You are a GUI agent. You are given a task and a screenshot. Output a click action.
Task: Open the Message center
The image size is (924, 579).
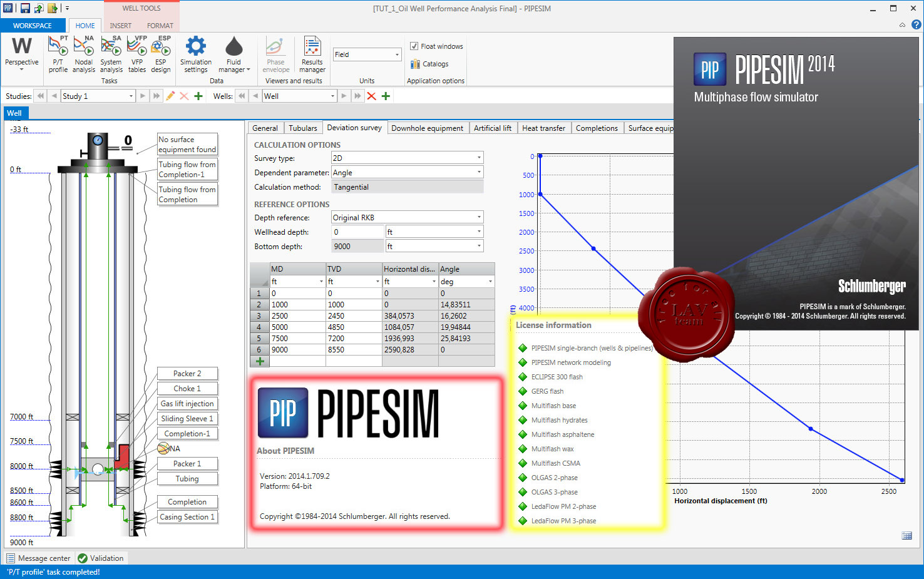point(39,558)
